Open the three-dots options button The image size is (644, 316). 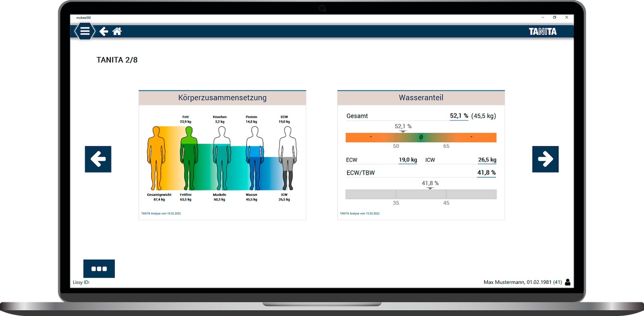point(99,268)
